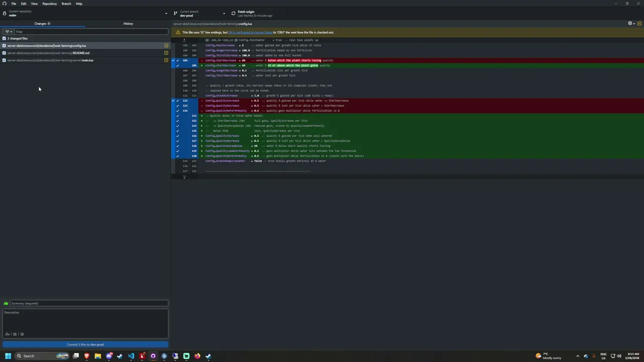
Task: Select the README.md changed file row
Action: tap(85, 53)
